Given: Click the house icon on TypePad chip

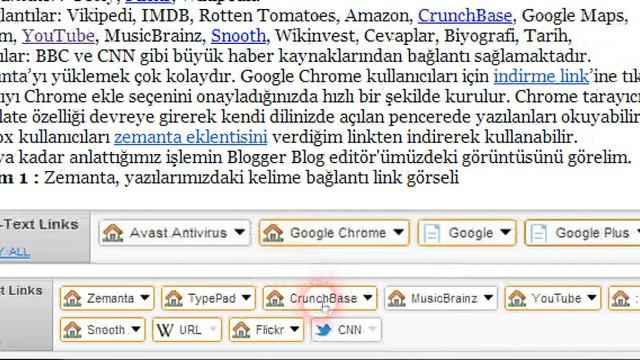Looking at the screenshot, I should [x=174, y=298].
